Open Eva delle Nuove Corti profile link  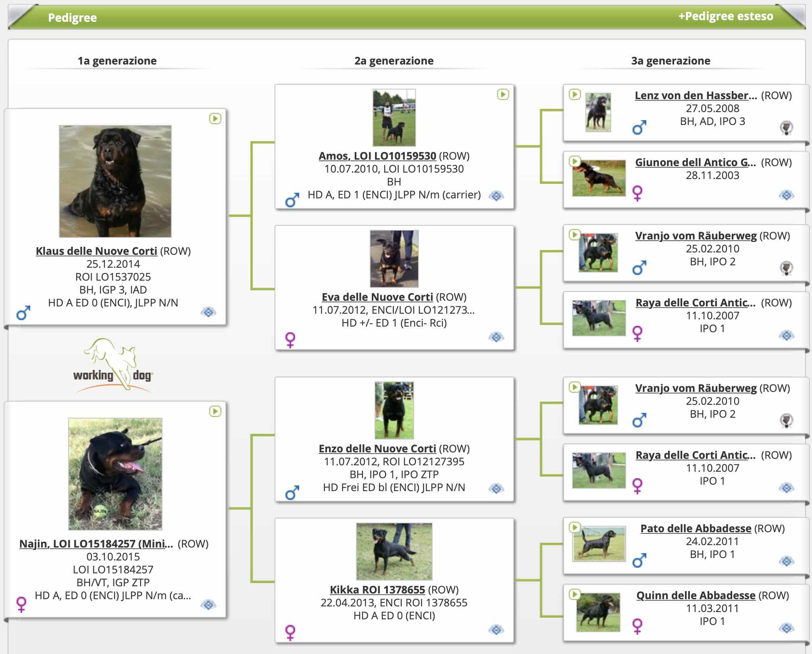coord(377,297)
